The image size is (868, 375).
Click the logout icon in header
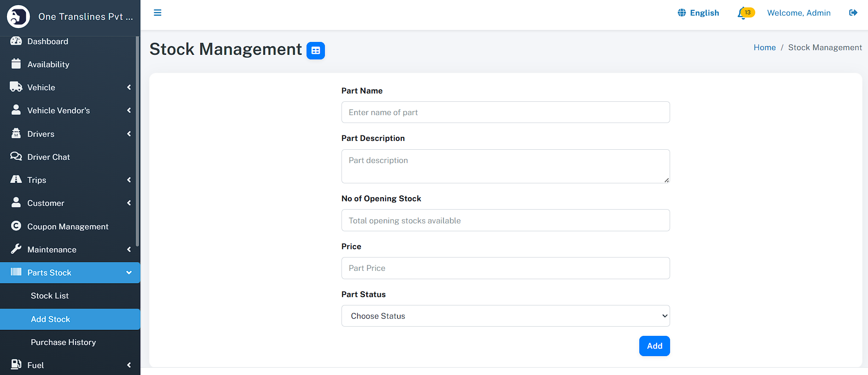pos(853,12)
